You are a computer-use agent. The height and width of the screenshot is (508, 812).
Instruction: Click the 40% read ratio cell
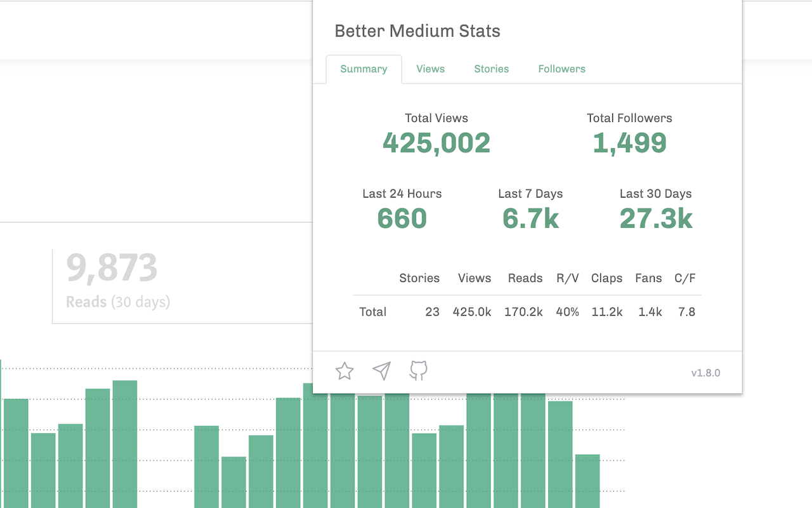(567, 312)
